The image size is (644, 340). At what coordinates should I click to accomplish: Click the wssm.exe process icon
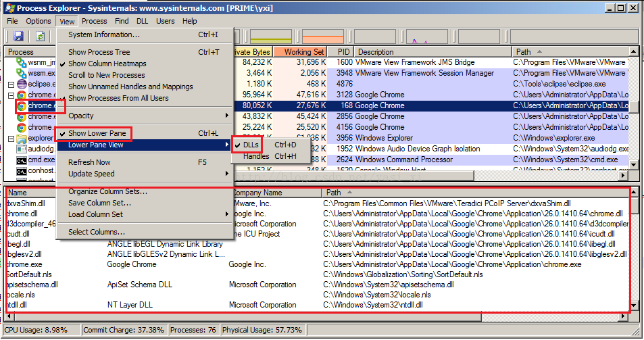(22, 73)
